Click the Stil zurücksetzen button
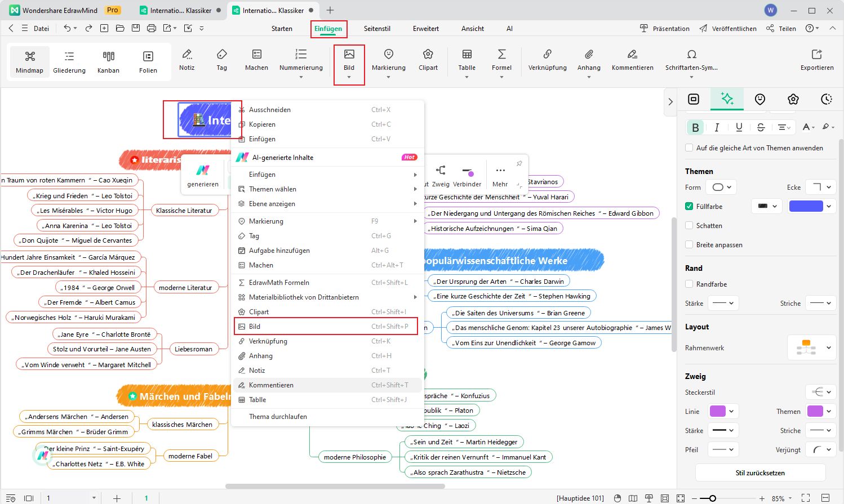 click(760, 473)
